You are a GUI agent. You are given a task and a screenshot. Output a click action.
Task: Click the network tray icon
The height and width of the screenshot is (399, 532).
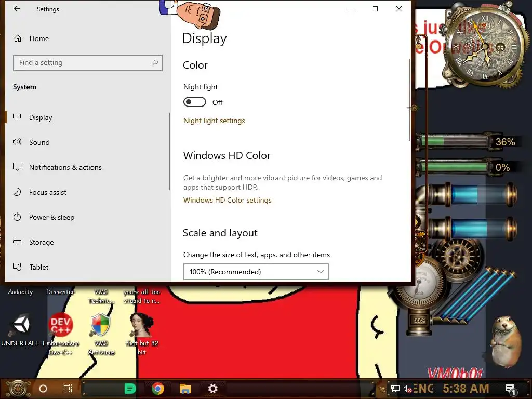395,389
